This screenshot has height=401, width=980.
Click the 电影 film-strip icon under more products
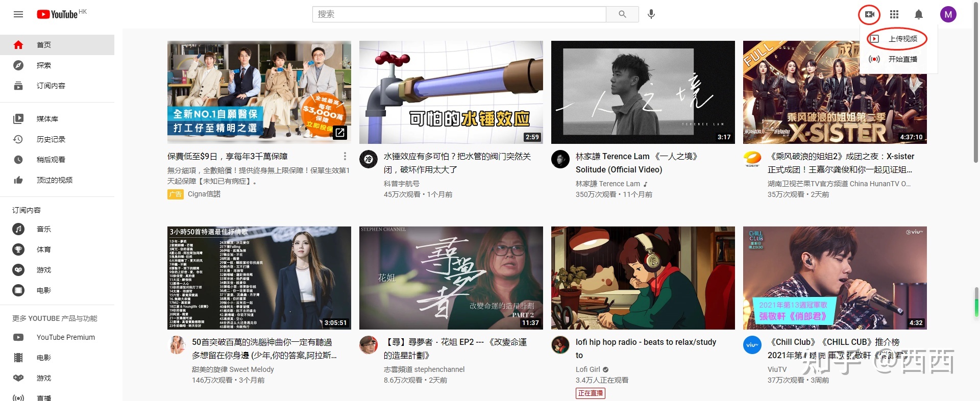coord(18,358)
